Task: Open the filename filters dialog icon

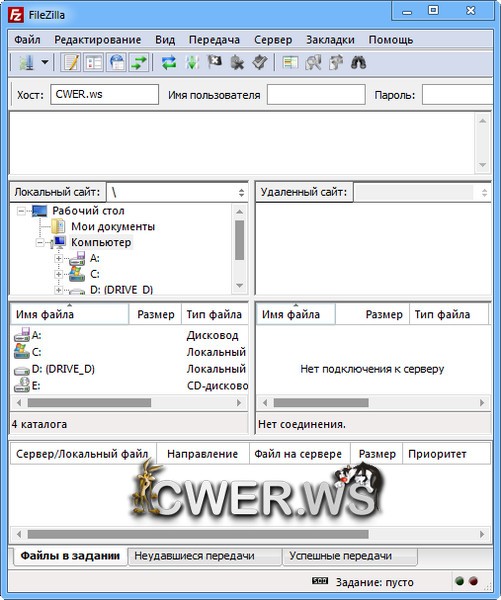Action: pos(290,62)
